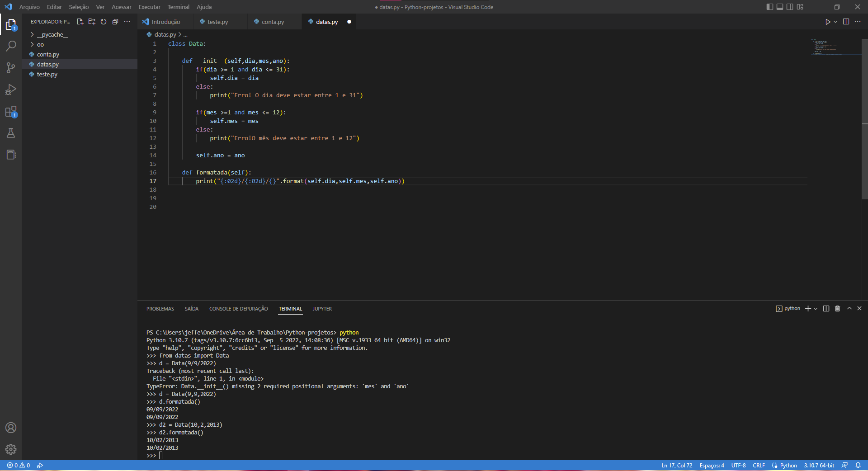Screen dimensions: 868x471
Task: Click the Ln 17, Col 72 status item
Action: click(677, 465)
